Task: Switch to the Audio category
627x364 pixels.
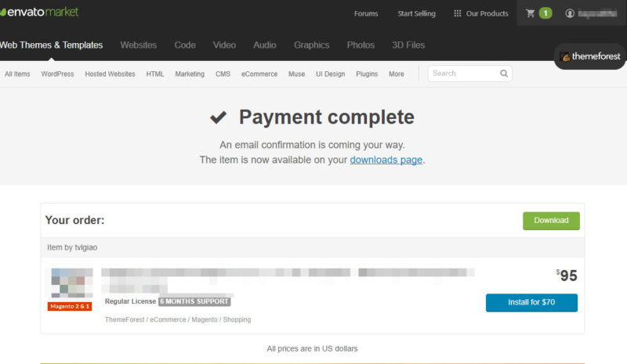Action: [x=265, y=45]
